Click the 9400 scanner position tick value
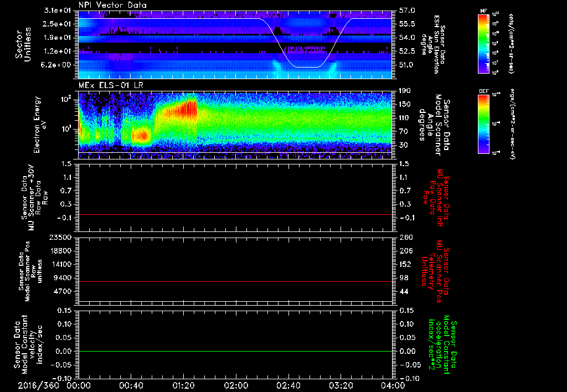Viewport: 567px width, 392px height. tap(63, 278)
